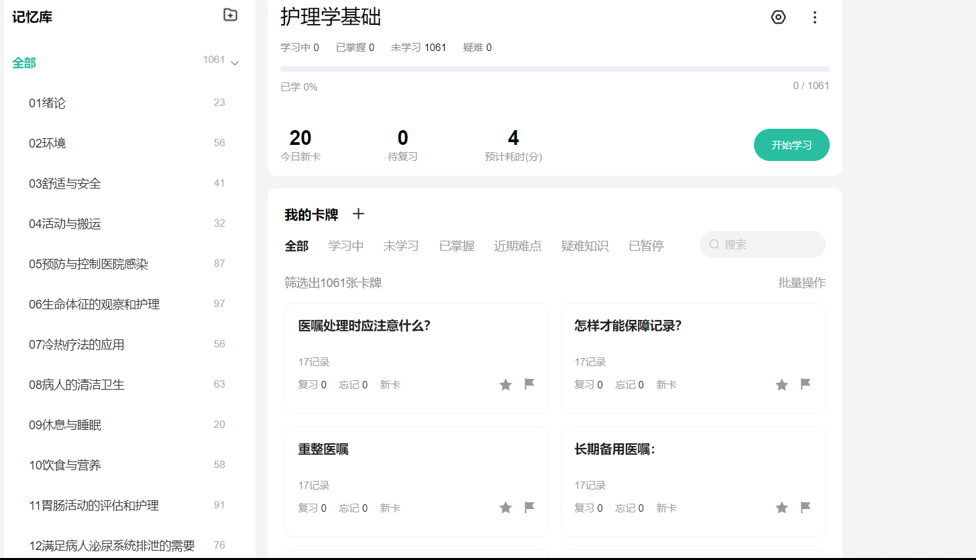Open the 医嘱处理时应注意什么? card
The image size is (976, 560).
[x=417, y=358]
